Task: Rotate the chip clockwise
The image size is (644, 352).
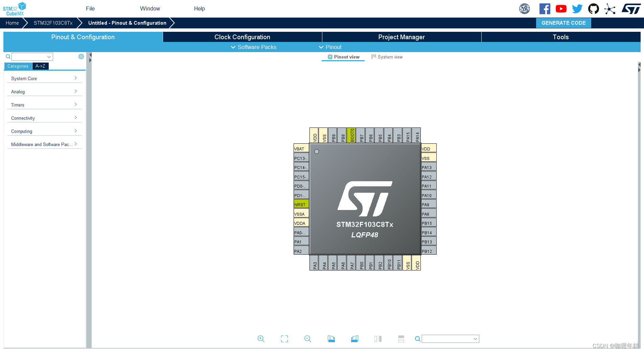Action: click(331, 339)
